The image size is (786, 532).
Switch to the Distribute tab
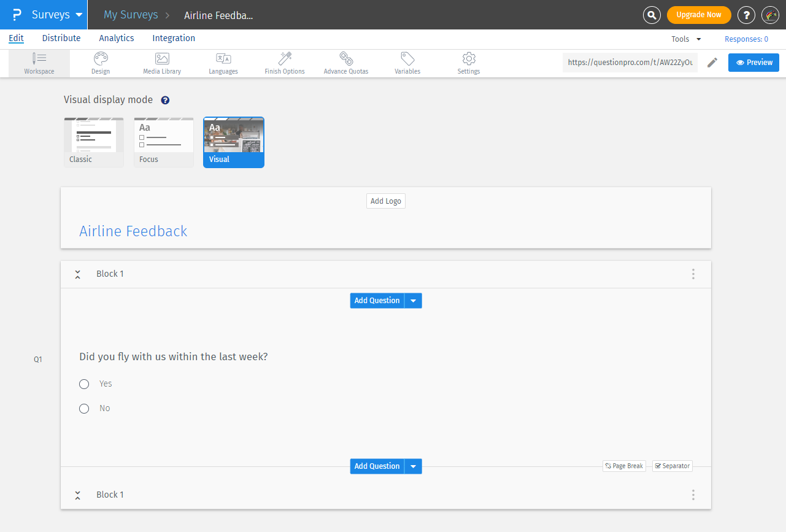click(61, 38)
